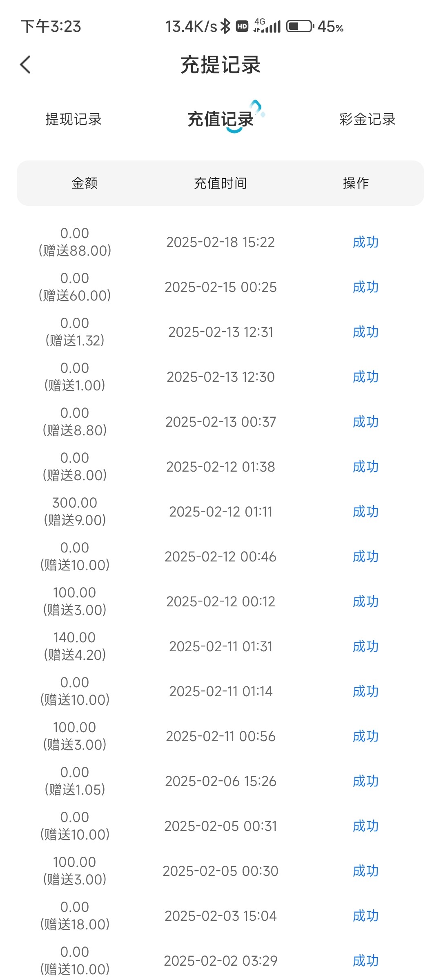Tap 成功 for 2025-02-11 01:31 record
The image size is (441, 980).
(365, 646)
